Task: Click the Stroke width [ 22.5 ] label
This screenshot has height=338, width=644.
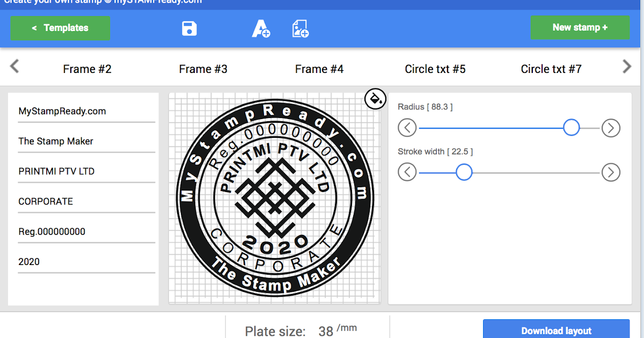Action: 435,152
